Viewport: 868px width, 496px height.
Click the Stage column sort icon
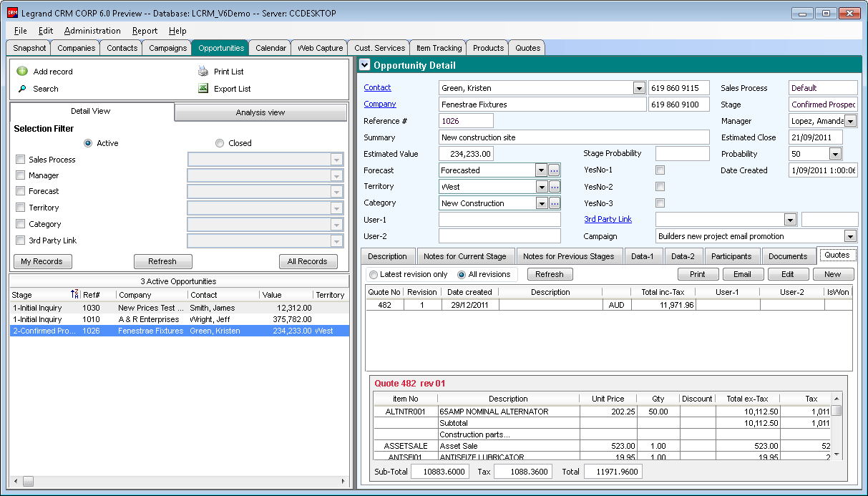(x=75, y=294)
